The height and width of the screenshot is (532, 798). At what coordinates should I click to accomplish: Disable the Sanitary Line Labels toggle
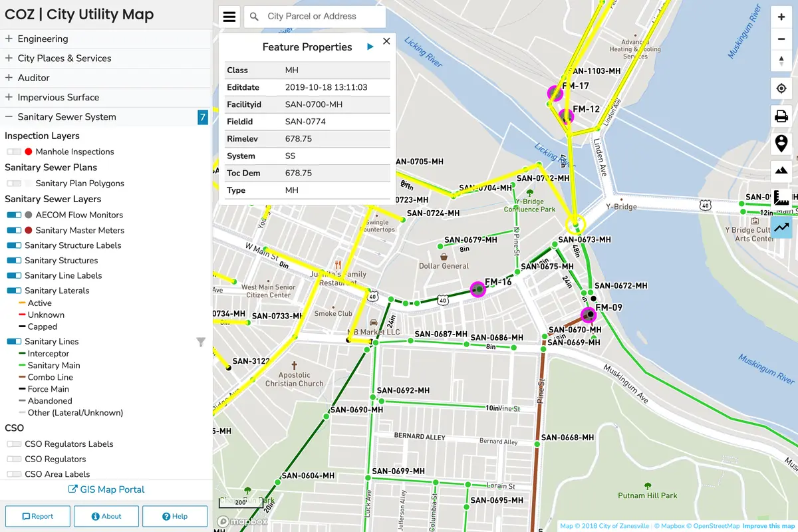[x=14, y=276]
